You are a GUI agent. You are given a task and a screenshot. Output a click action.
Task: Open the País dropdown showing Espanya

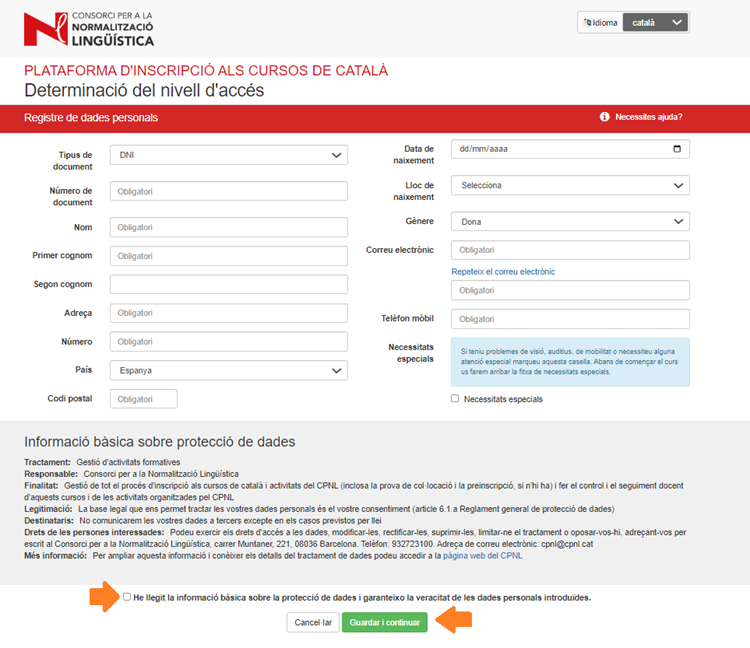click(228, 370)
